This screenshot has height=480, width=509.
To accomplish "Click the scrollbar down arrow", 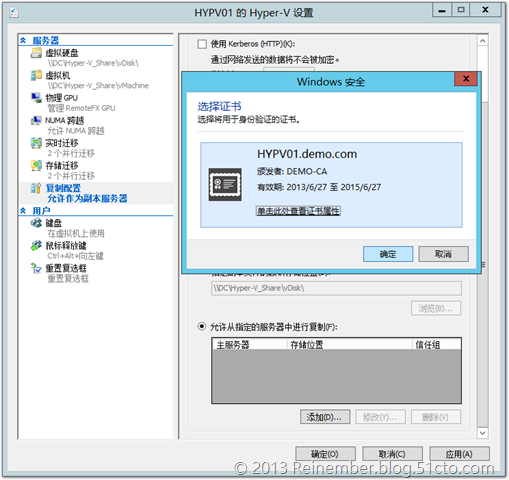I will [x=483, y=433].
